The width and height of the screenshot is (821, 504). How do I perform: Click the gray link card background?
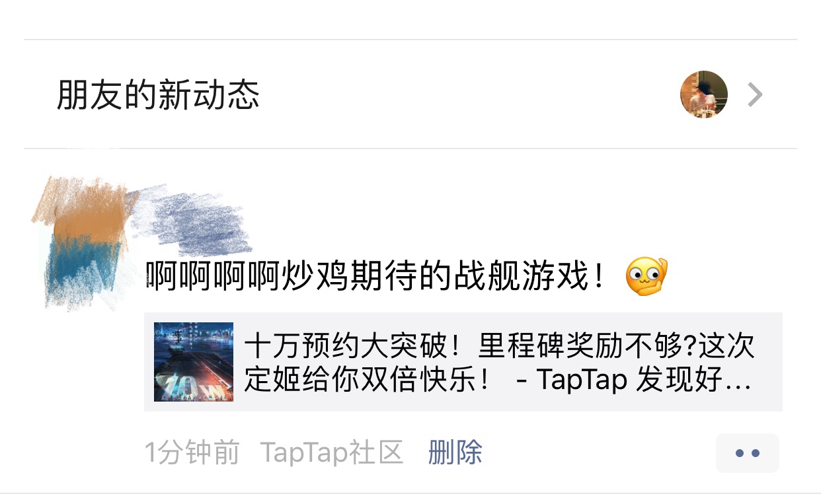tap(463, 362)
